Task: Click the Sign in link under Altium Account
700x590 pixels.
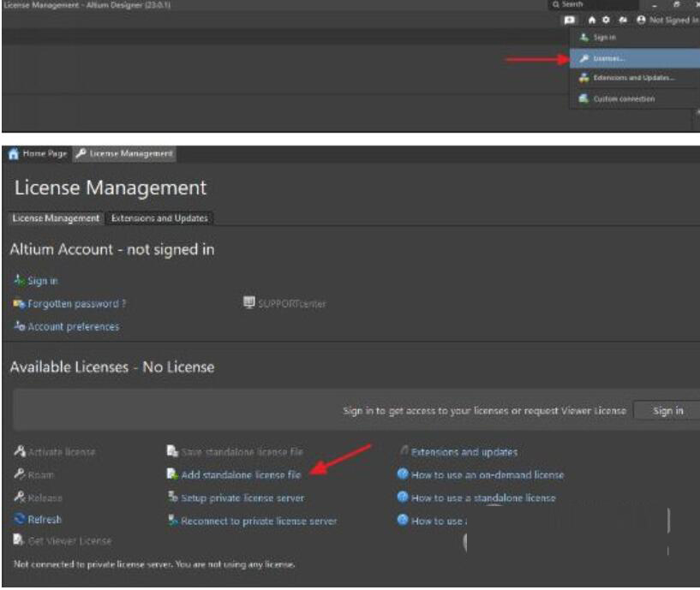Action: pyautogui.click(x=43, y=281)
